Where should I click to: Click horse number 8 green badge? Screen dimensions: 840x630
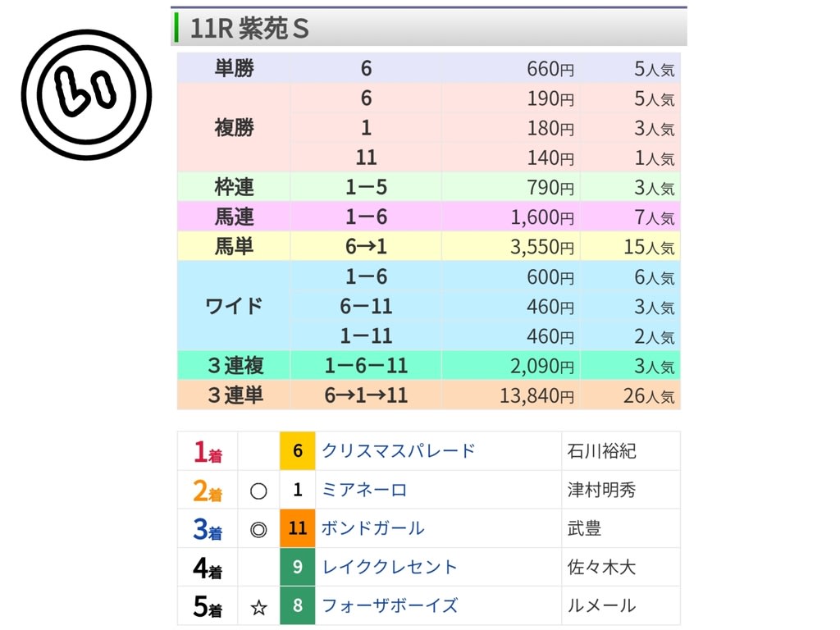click(298, 605)
